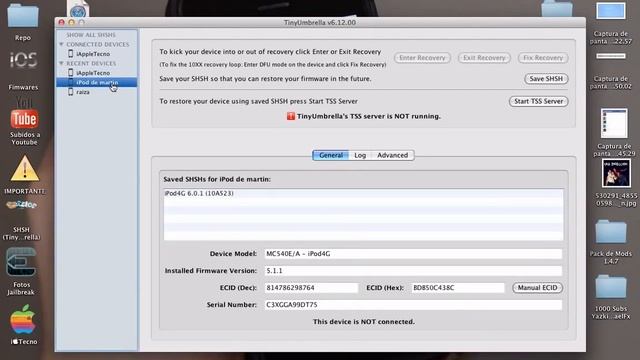Click the Manual ECID button
The image size is (640, 360).
(537, 288)
